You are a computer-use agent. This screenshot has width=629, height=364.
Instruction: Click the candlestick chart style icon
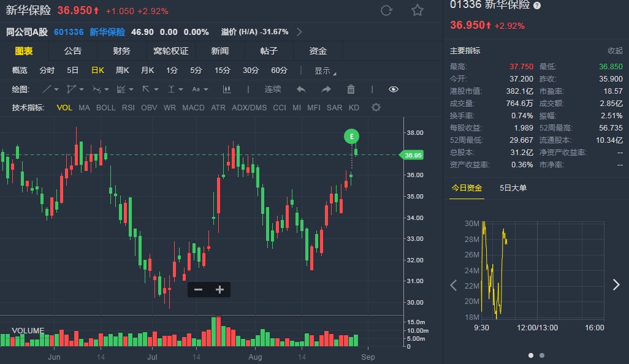227,89
